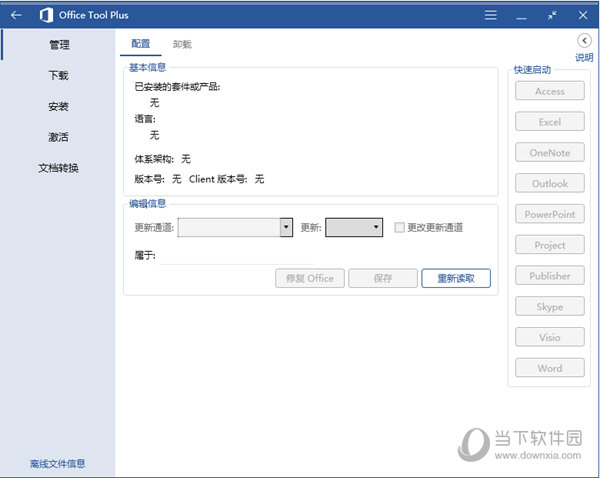Open the 更新通道 dropdown
This screenshot has width=600, height=478.
235,227
